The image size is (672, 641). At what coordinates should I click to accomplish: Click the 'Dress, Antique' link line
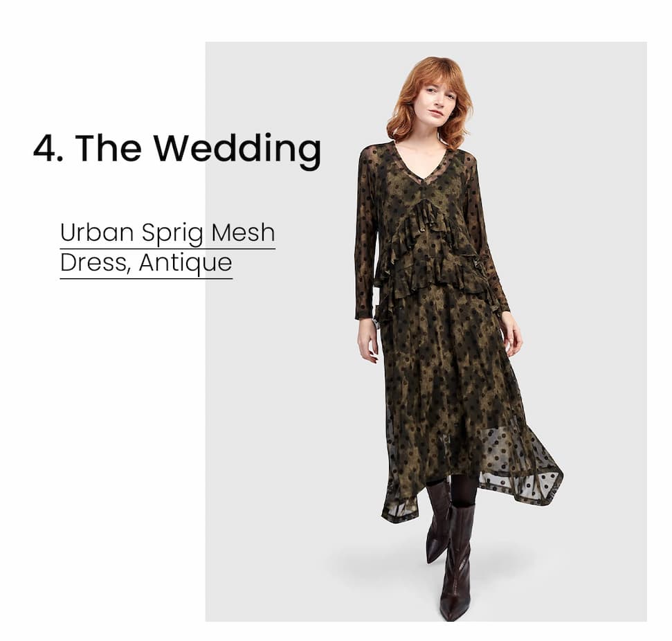[146, 262]
